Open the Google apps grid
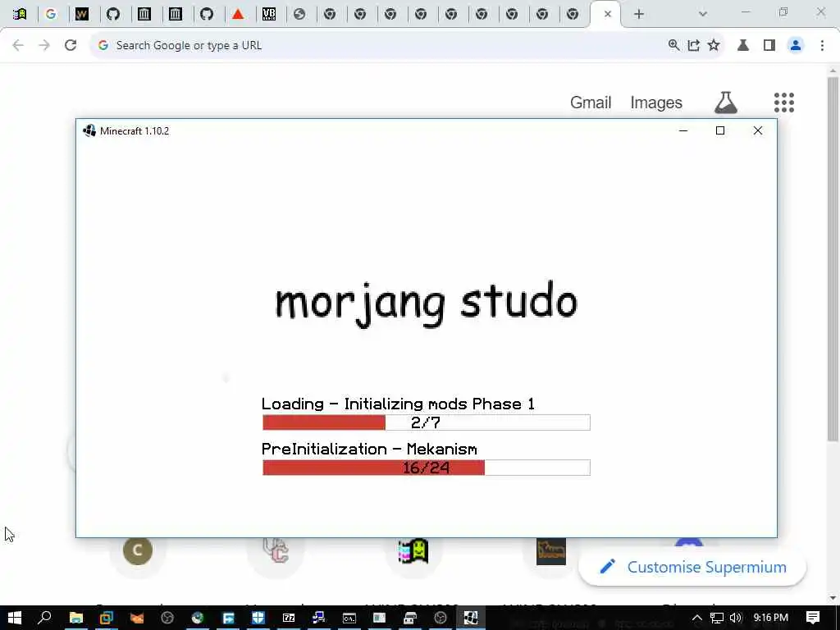Image resolution: width=840 pixels, height=630 pixels. [x=783, y=103]
